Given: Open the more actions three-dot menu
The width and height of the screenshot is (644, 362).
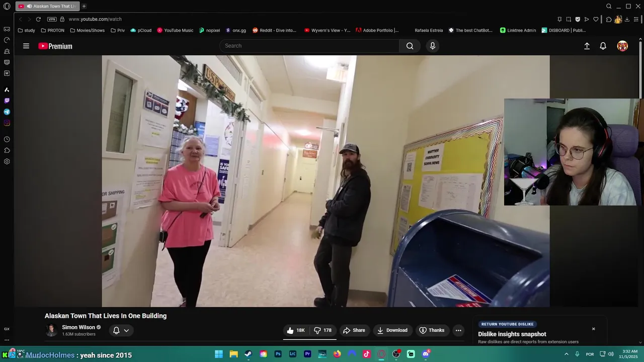Looking at the screenshot, I should (458, 330).
